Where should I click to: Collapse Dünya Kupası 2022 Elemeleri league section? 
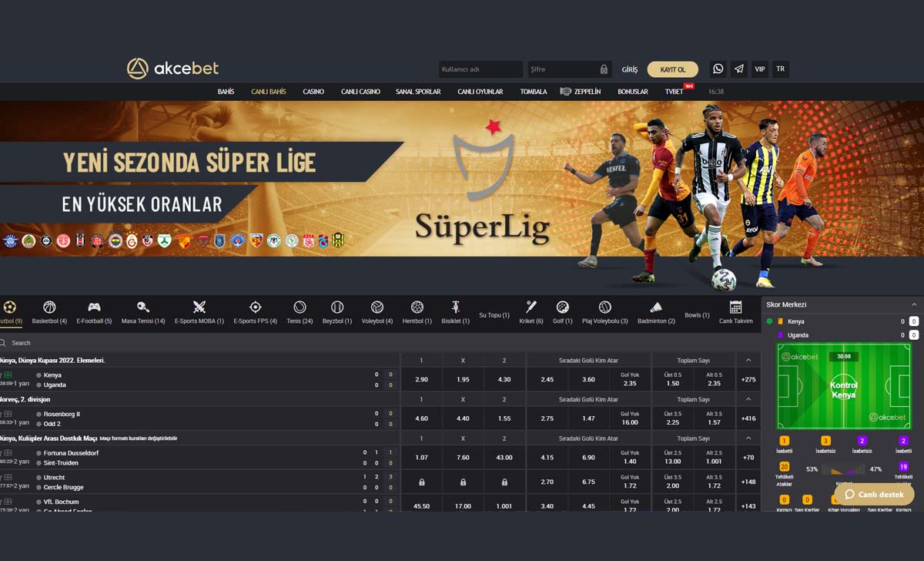(748, 360)
